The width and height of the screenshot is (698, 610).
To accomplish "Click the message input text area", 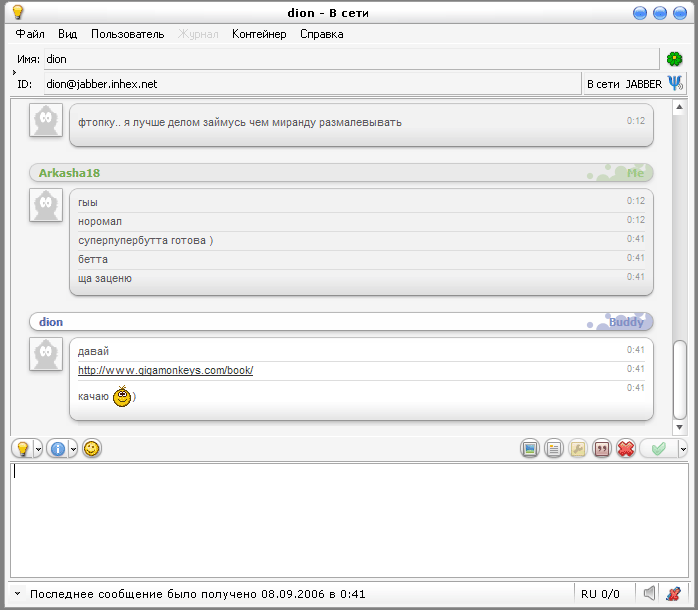I will [349, 520].
